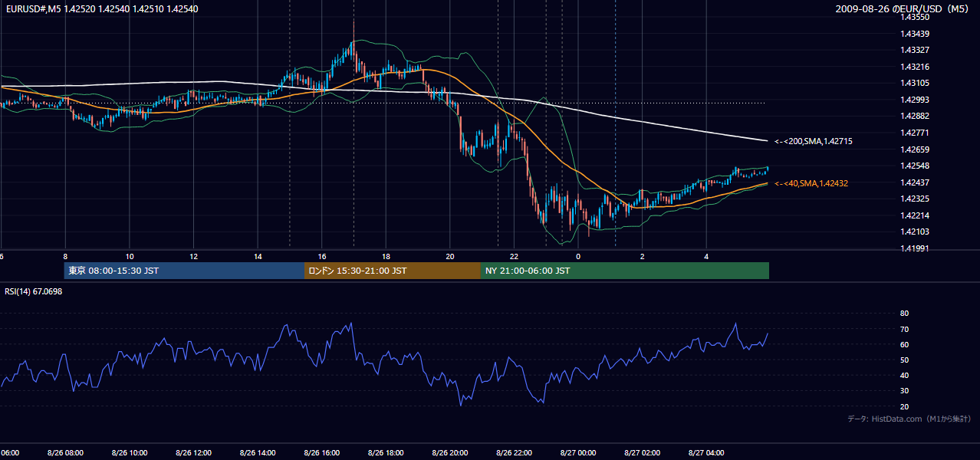Click price level 1.43216 on axis
980x460 pixels.
[916, 67]
